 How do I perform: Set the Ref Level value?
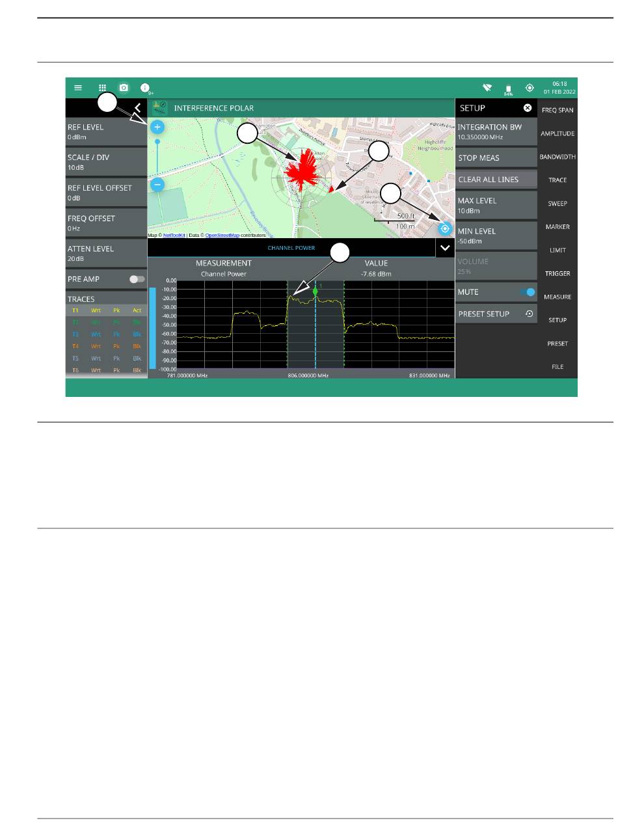coord(107,132)
